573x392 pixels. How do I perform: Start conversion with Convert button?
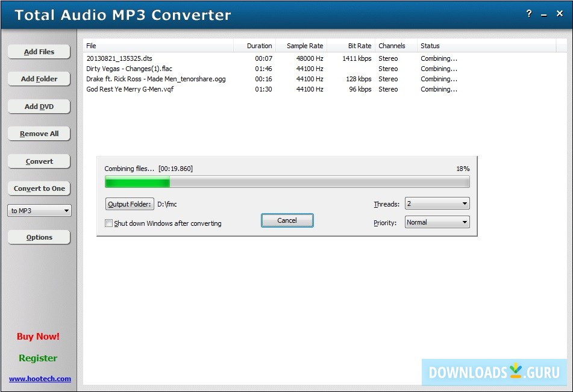click(x=39, y=161)
